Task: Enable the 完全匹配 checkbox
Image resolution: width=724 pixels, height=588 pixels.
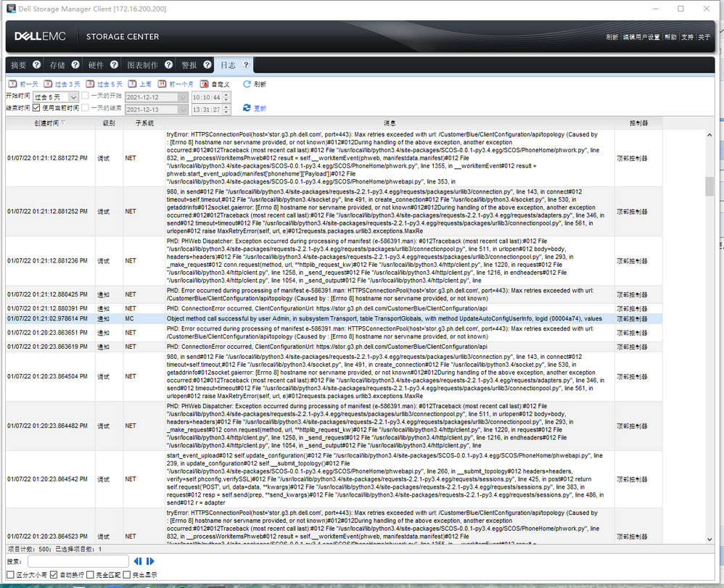Action: pos(90,575)
